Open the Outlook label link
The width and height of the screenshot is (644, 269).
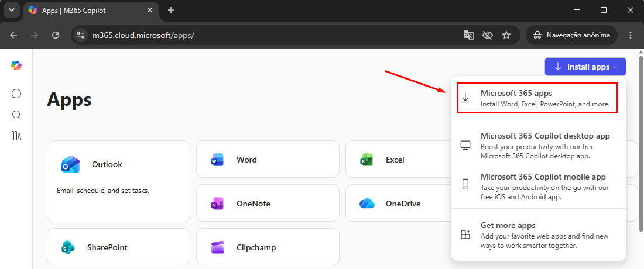tap(107, 164)
